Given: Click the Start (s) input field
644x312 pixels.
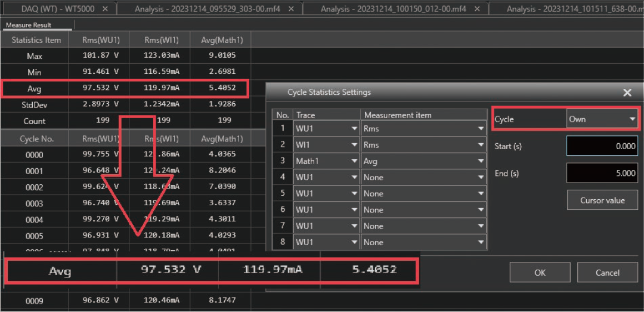Looking at the screenshot, I should click(602, 146).
